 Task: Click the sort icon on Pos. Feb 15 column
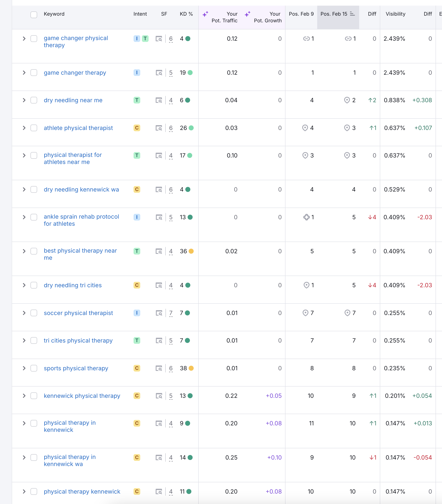pos(352,14)
